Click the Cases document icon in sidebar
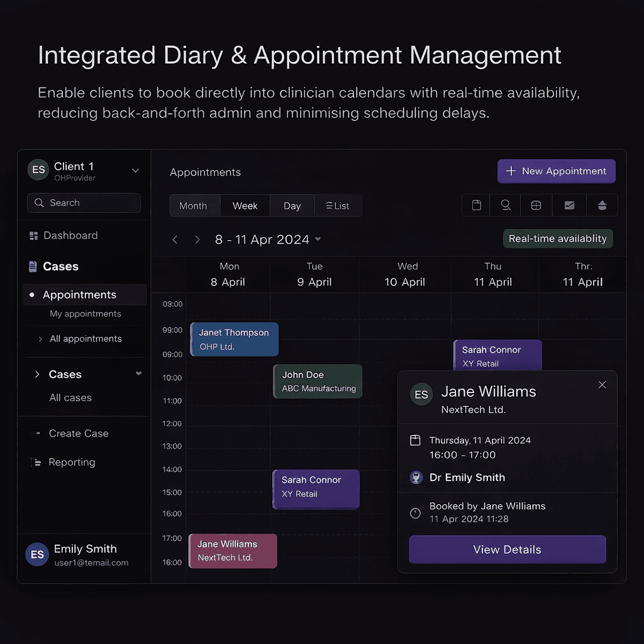 click(33, 267)
